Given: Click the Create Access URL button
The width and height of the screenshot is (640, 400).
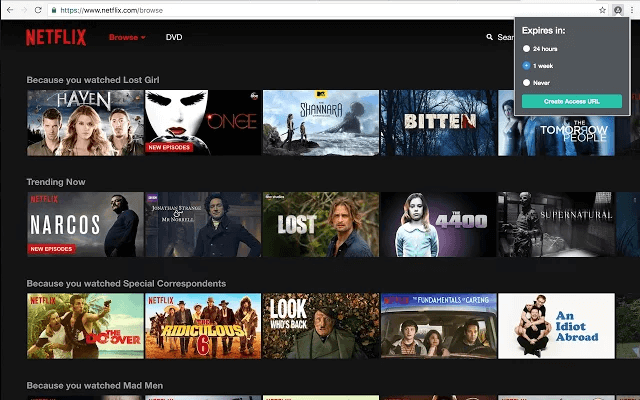Looking at the screenshot, I should click(x=572, y=101).
